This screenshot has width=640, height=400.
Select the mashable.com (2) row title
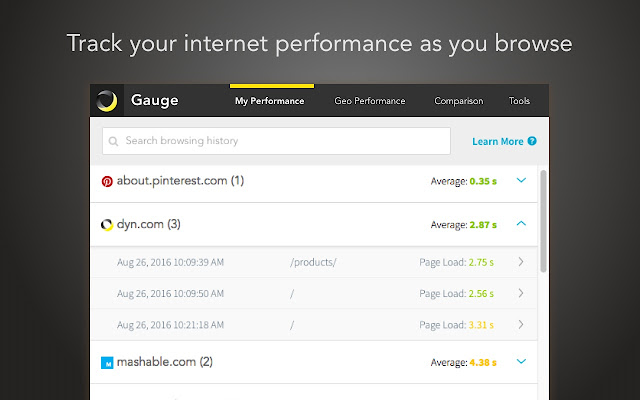164,362
